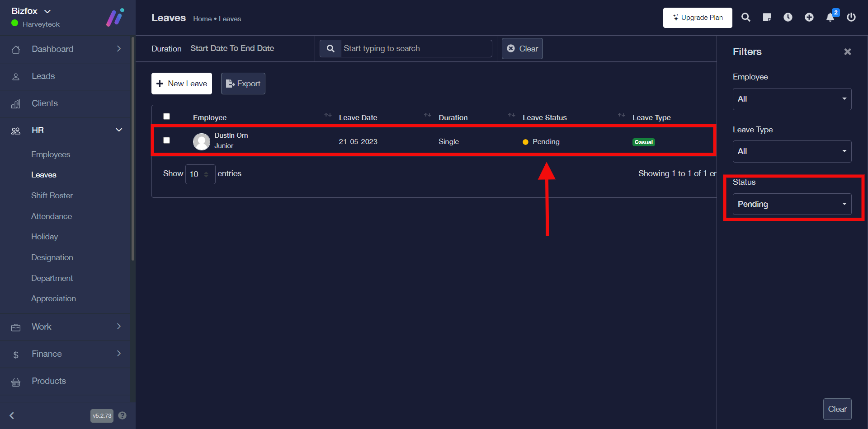Image resolution: width=868 pixels, height=429 pixels.
Task: Collapse sidebar with the left arrow icon
Action: [12, 415]
